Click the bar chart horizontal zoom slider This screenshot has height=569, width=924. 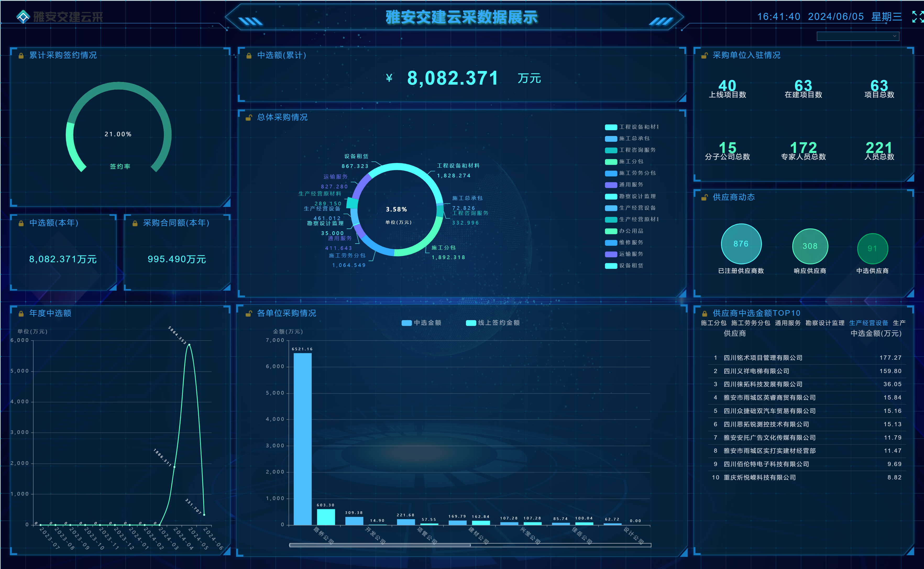tap(380, 545)
